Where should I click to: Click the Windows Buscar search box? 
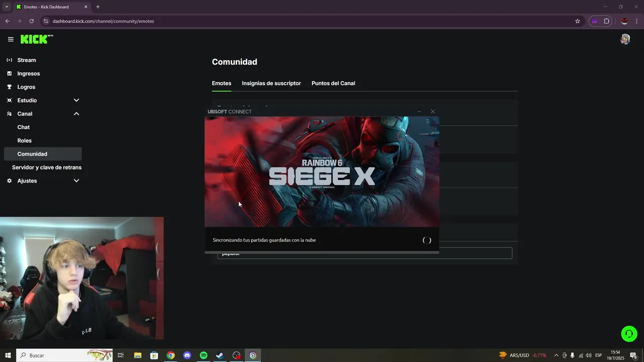65,355
